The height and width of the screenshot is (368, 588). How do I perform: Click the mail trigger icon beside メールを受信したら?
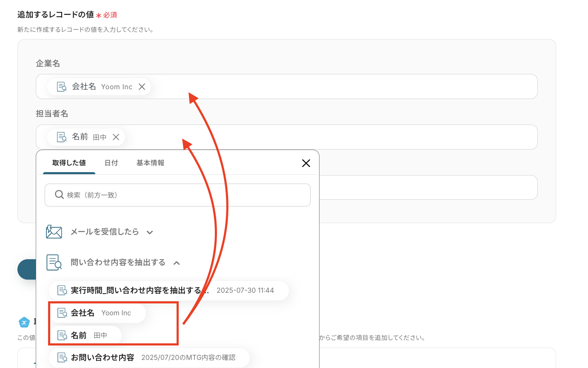pos(54,232)
